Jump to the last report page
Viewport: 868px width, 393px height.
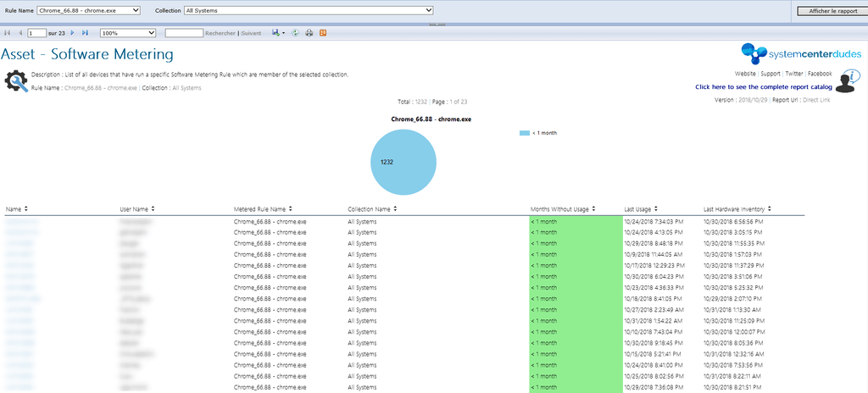[x=85, y=33]
